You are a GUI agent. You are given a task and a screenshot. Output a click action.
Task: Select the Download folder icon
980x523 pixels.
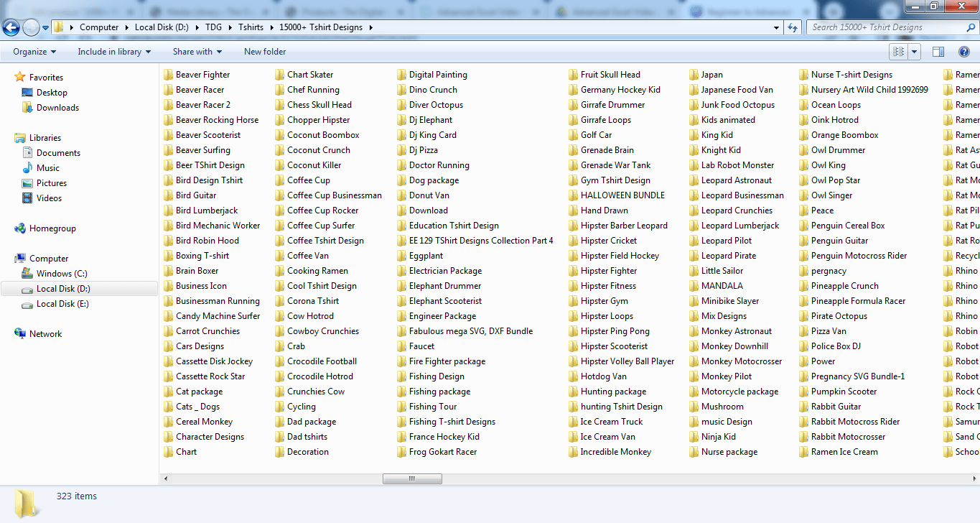(x=402, y=210)
